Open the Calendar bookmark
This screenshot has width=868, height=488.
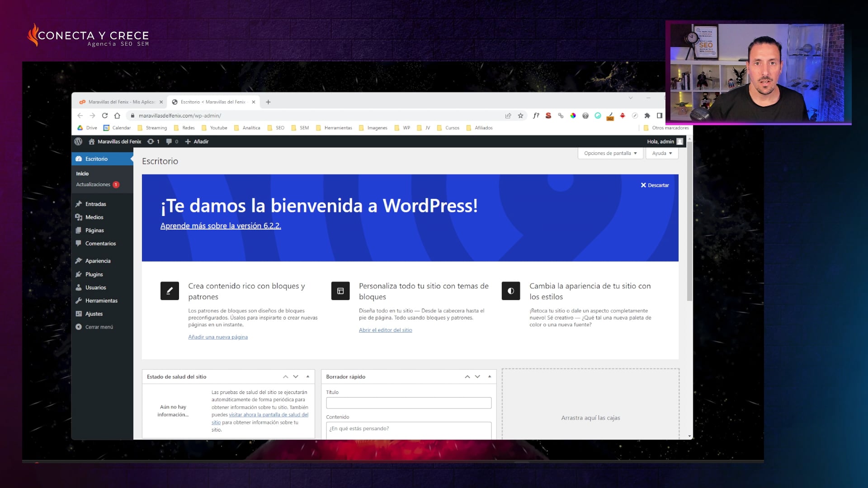pos(117,128)
